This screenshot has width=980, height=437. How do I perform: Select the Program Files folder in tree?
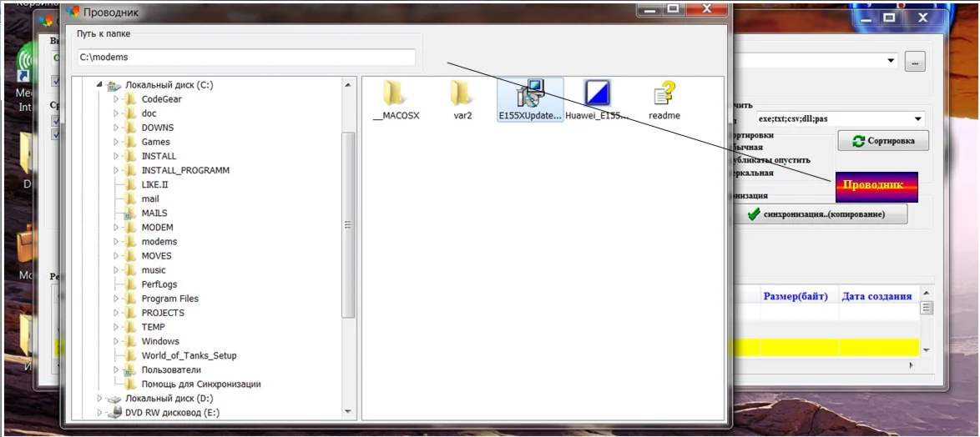[170, 299]
